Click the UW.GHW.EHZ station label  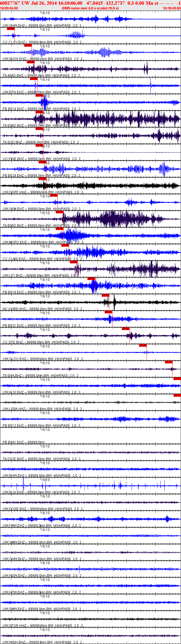14,26
